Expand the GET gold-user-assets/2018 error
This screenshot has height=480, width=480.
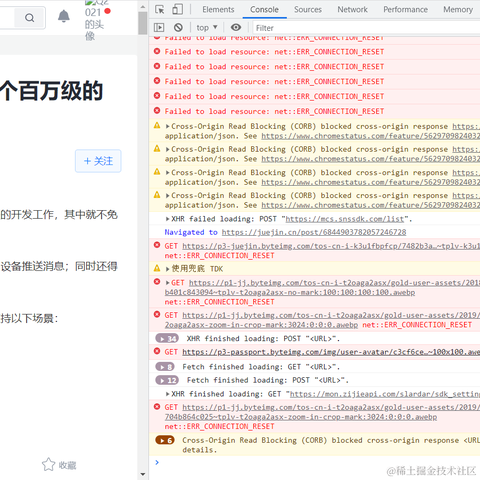click(168, 283)
